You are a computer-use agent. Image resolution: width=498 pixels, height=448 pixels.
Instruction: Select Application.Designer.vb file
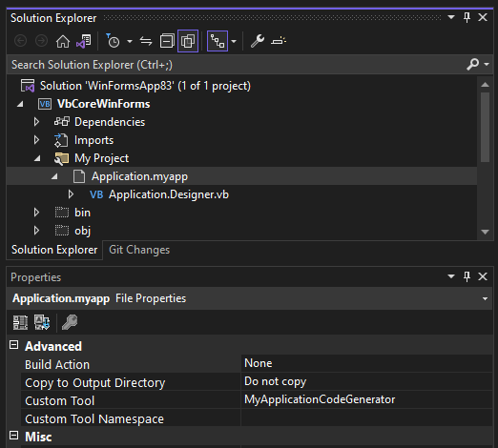click(x=169, y=194)
